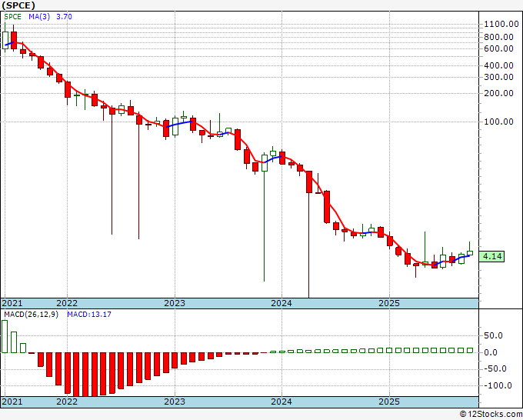
Task: Click the 2022 label on MACD panel axis
Action: (x=67, y=402)
